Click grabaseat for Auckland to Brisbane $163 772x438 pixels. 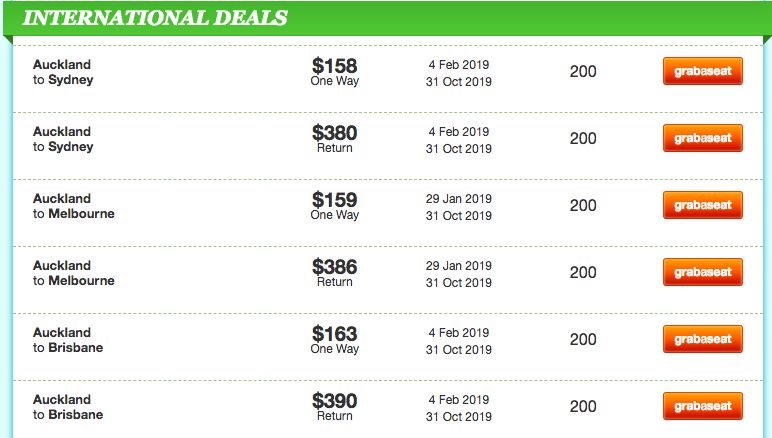pos(703,339)
